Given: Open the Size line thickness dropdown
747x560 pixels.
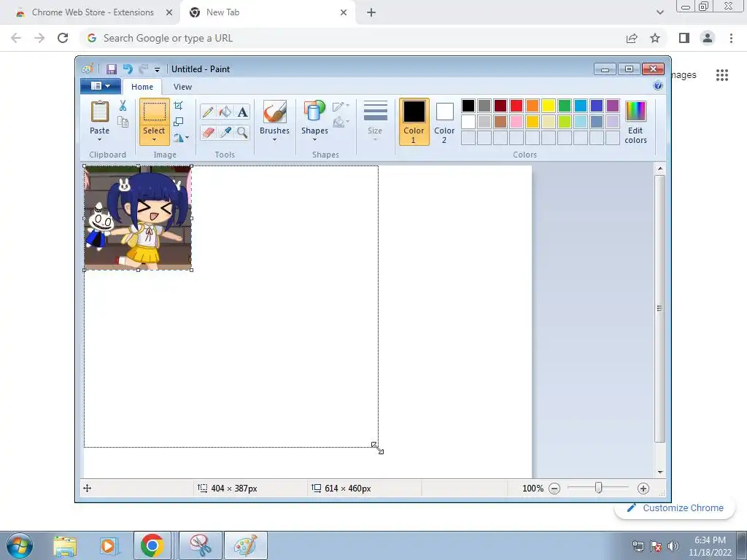Looking at the screenshot, I should 375,122.
